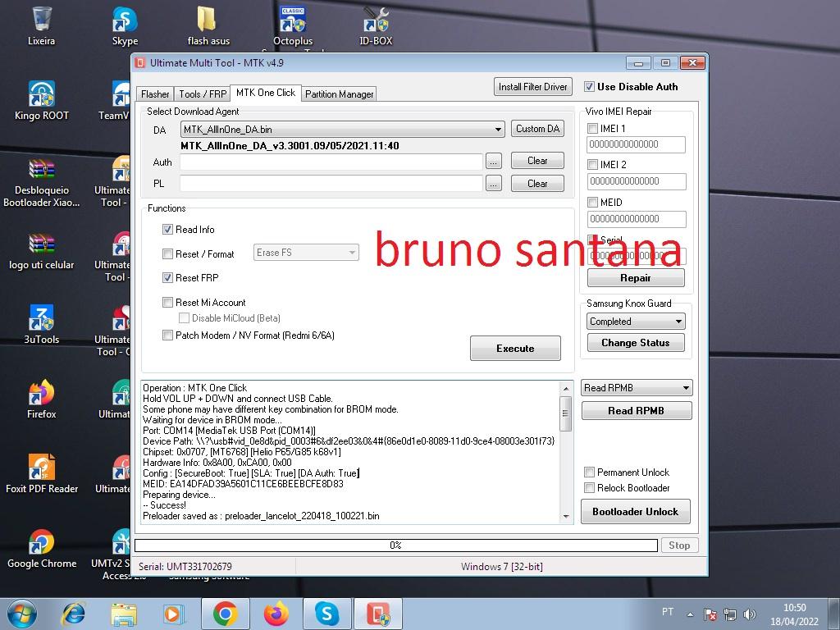Image resolution: width=840 pixels, height=630 pixels.
Task: Clear the Auth file field
Action: (x=537, y=161)
